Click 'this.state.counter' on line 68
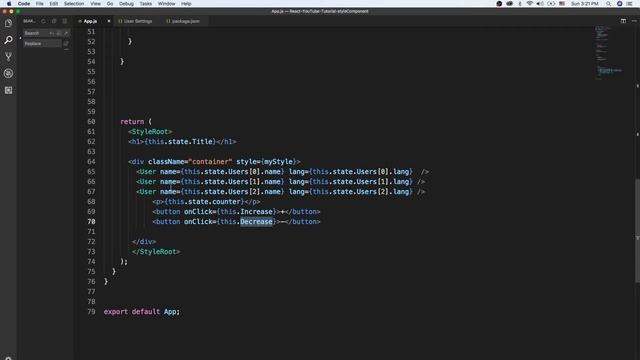The width and height of the screenshot is (640, 360). point(204,202)
